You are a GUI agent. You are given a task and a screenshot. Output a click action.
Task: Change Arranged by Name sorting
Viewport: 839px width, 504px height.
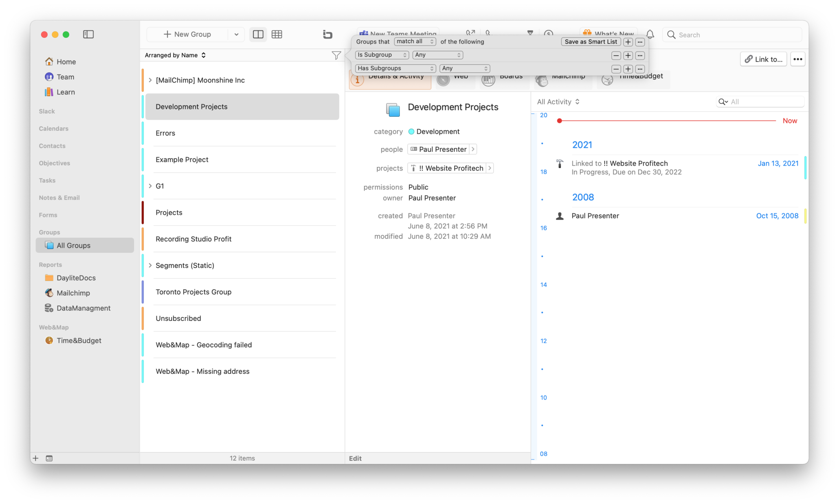(175, 55)
